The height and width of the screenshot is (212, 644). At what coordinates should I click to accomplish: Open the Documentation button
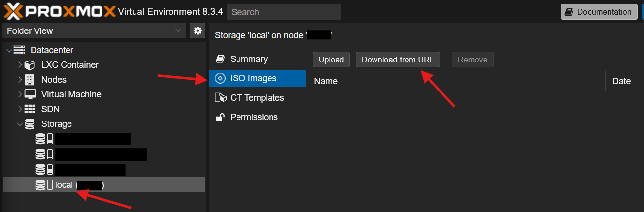[599, 12]
